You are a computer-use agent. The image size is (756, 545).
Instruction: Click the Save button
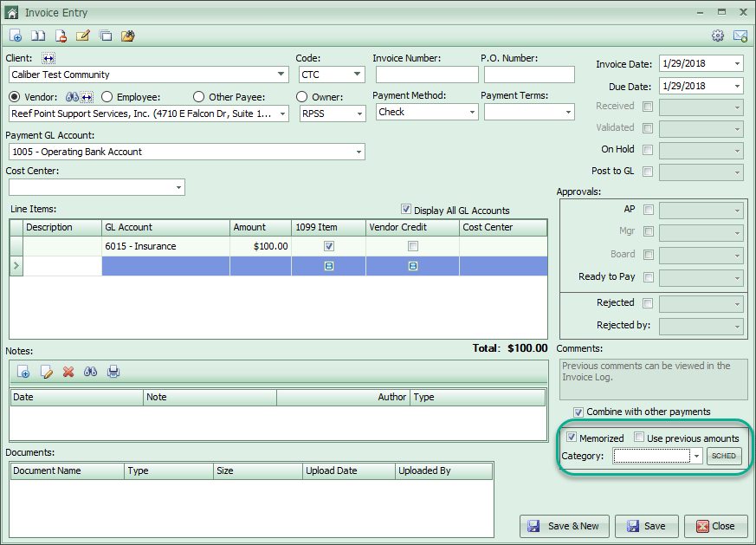[x=647, y=526]
